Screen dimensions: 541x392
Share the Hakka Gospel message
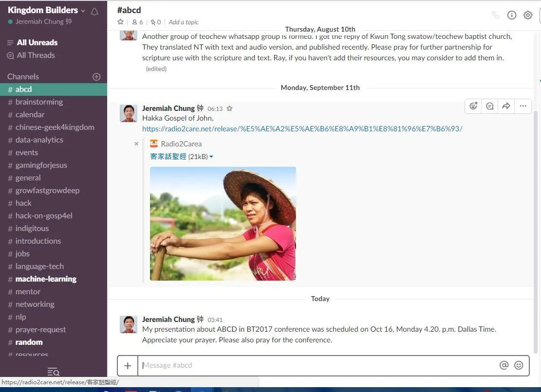pos(506,106)
